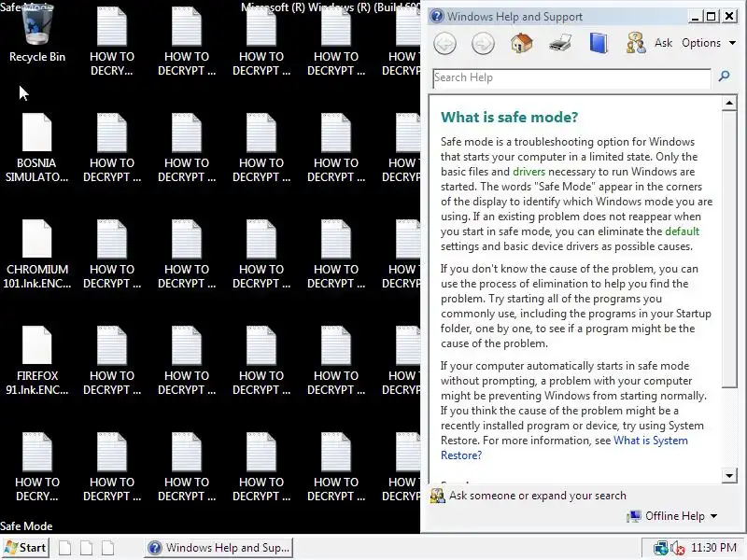Click the muted volume tray icon
This screenshot has width=747, height=560.
[x=677, y=548]
